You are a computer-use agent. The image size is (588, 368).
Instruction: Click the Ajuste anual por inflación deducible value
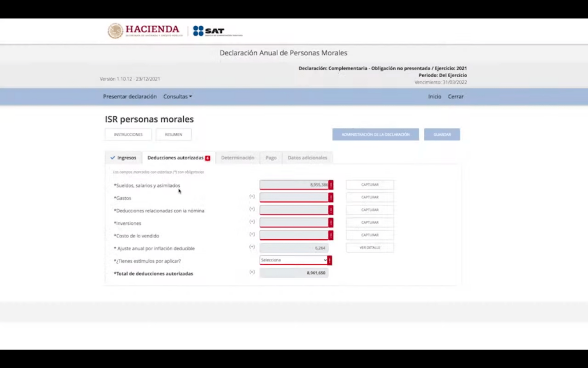[294, 248]
